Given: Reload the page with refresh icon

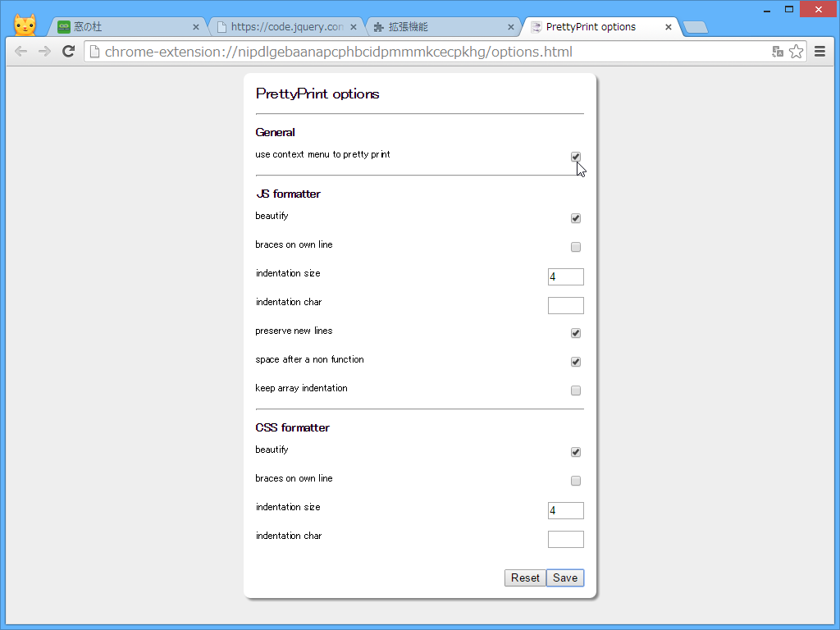Looking at the screenshot, I should (x=69, y=52).
